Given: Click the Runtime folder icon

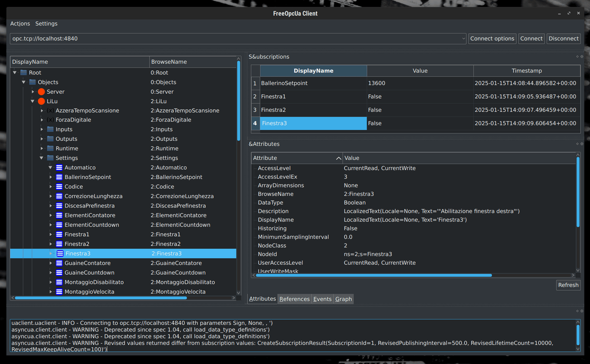Looking at the screenshot, I should [50, 149].
